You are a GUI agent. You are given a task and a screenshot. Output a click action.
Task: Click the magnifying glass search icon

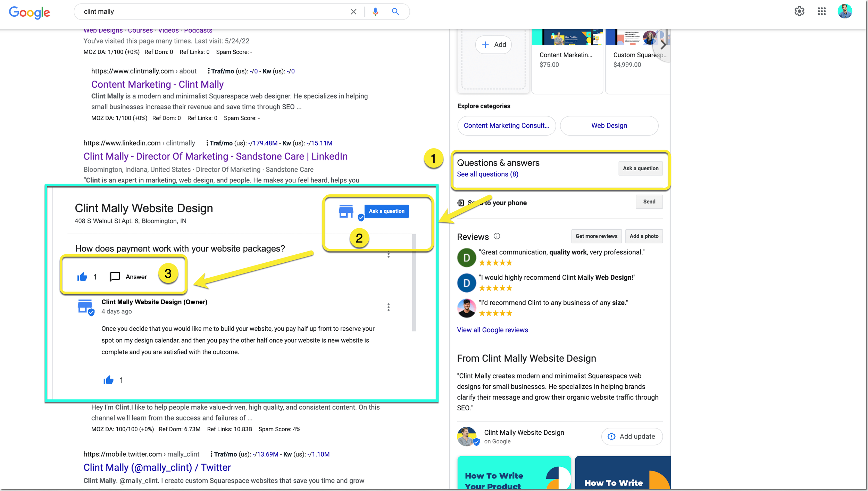coord(395,11)
